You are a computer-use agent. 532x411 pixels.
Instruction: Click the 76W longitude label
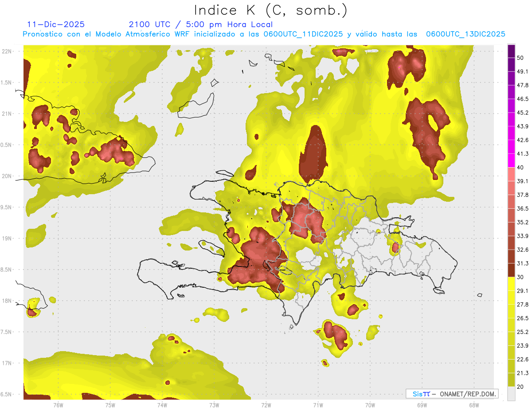tap(58, 405)
